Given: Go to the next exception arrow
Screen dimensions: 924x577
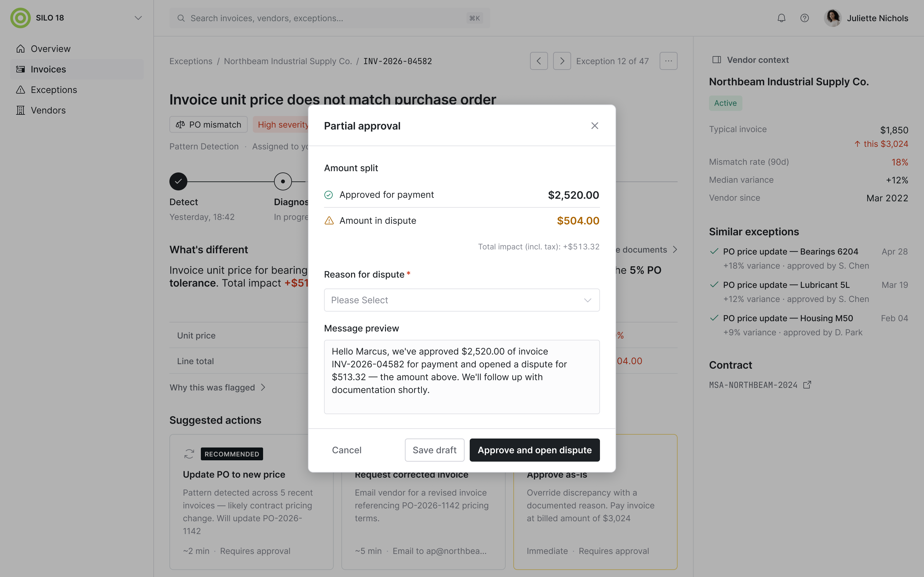Looking at the screenshot, I should point(562,61).
